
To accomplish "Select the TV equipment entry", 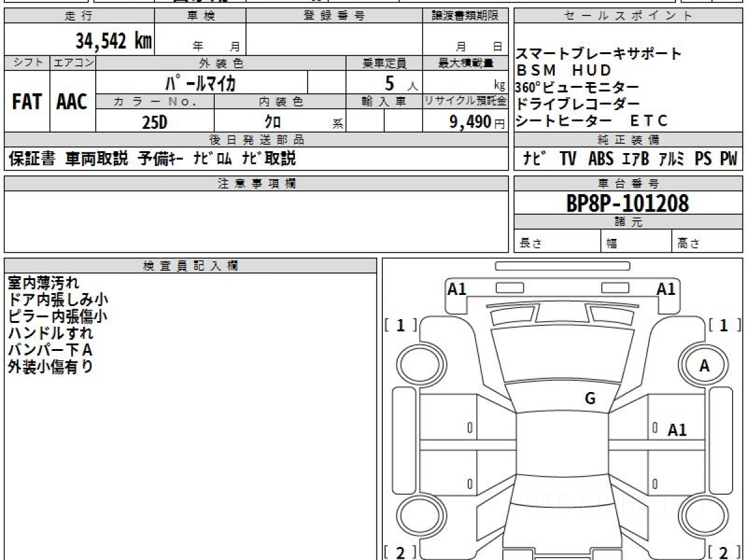I will 568,159.
